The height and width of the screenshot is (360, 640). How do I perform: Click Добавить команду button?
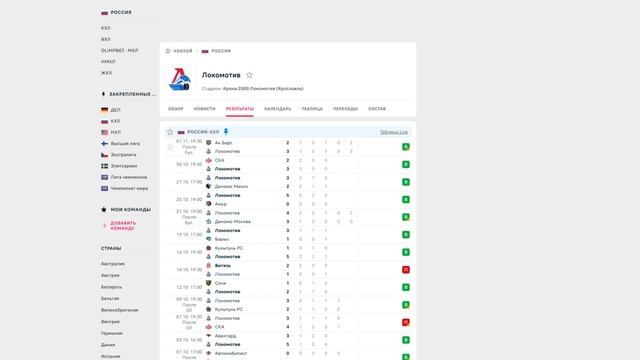[x=123, y=226]
